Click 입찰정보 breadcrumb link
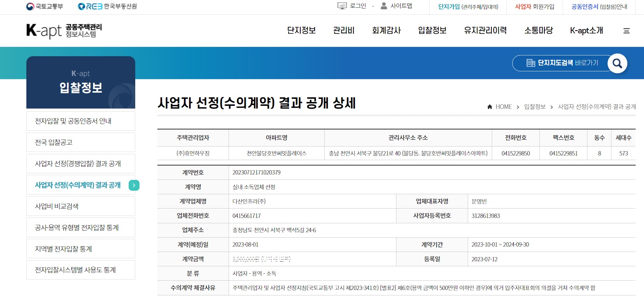Image resolution: width=644 pixels, height=302 pixels. tap(535, 107)
